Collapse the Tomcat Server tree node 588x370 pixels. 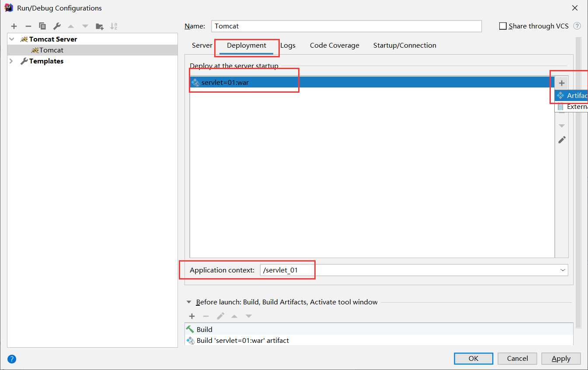(x=12, y=39)
